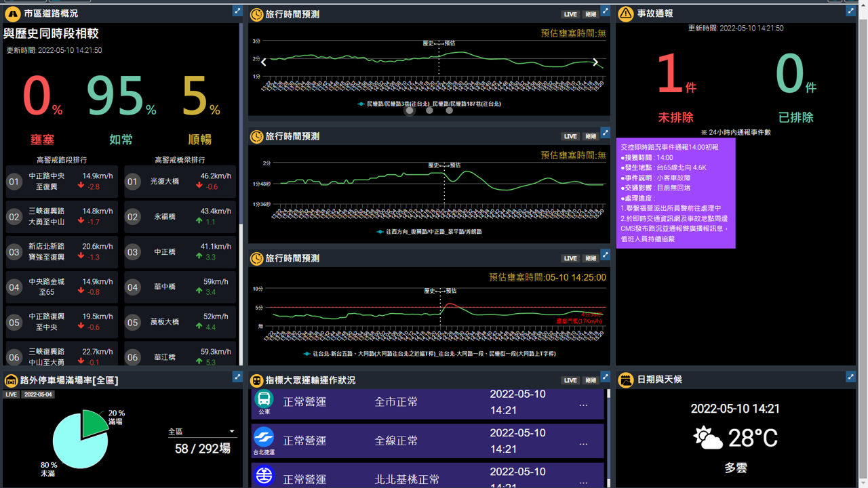Expand the 指標大眾運輸運作狀況 panel

click(605, 377)
